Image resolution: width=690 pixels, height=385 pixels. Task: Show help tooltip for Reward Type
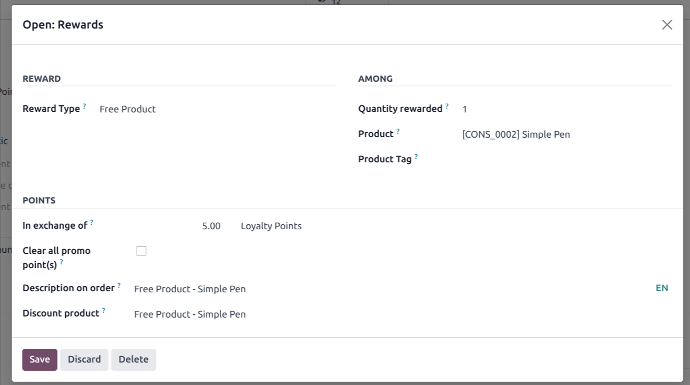(84, 106)
